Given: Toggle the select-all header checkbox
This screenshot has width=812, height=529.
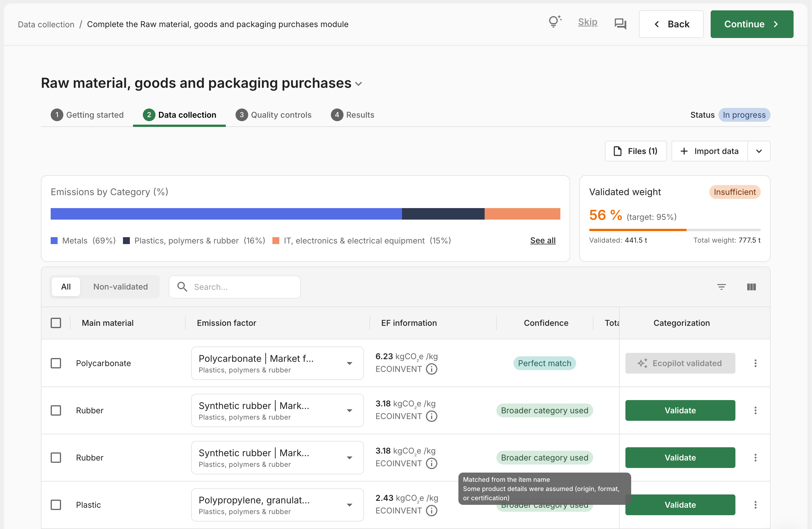Looking at the screenshot, I should (x=56, y=323).
